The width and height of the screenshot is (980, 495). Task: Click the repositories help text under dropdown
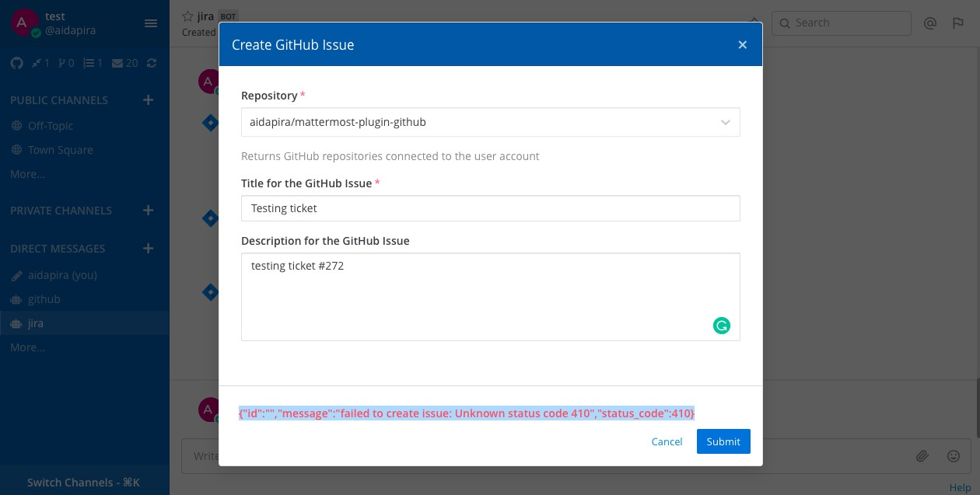point(390,156)
